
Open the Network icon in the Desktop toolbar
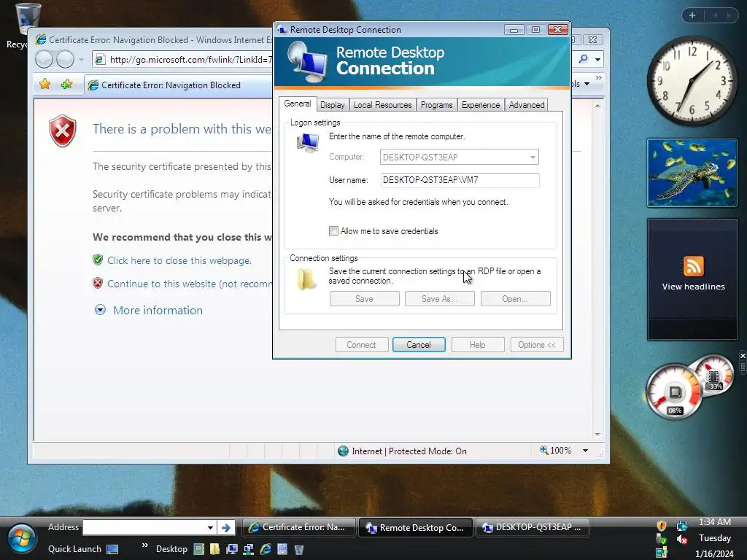tap(248, 549)
